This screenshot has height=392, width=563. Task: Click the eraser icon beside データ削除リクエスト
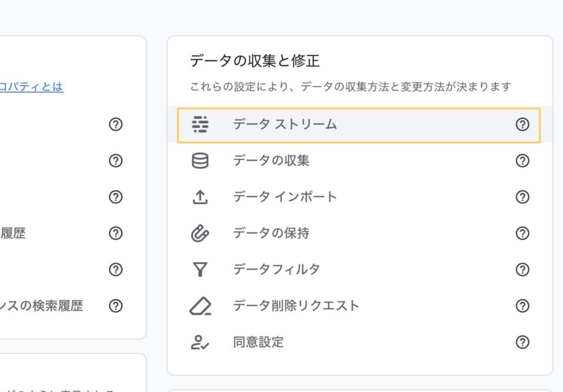(x=200, y=306)
